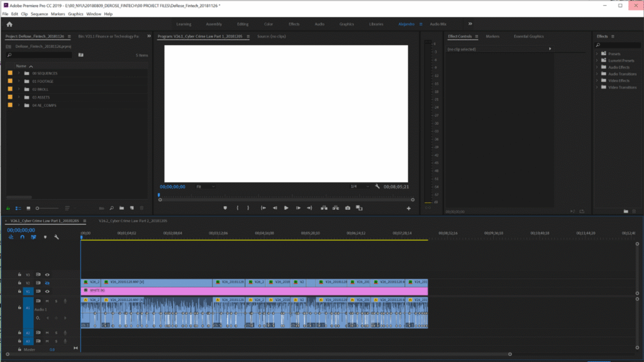Play the program monitor
Image resolution: width=644 pixels, height=362 pixels.
coord(286,208)
